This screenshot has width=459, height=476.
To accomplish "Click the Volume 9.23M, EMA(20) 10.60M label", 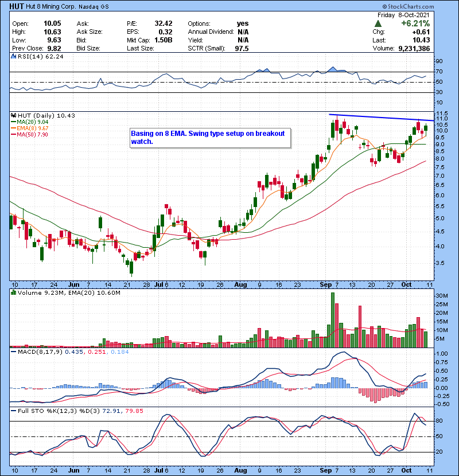I will pyautogui.click(x=69, y=293).
